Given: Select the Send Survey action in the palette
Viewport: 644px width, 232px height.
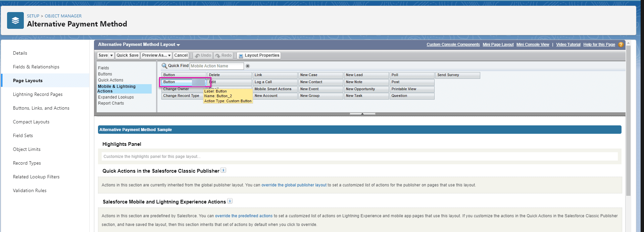Looking at the screenshot, I should point(457,75).
